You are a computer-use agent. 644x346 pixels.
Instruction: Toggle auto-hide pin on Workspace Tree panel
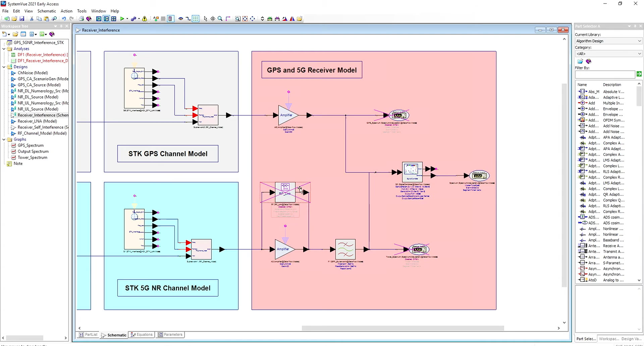pos(61,26)
